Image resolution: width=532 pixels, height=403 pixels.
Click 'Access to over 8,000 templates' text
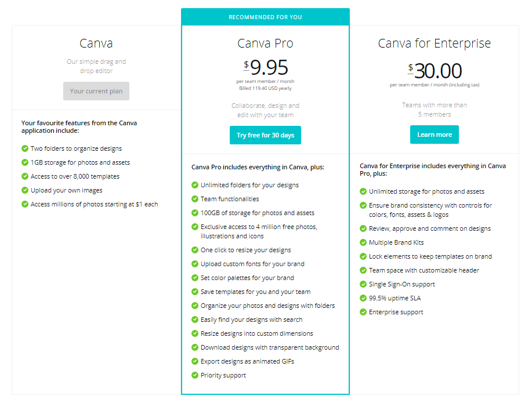coord(75,176)
